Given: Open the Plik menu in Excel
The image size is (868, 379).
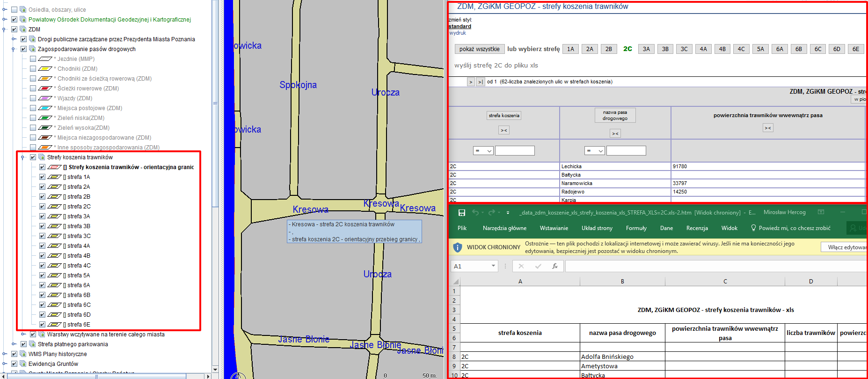Looking at the screenshot, I should [x=462, y=228].
